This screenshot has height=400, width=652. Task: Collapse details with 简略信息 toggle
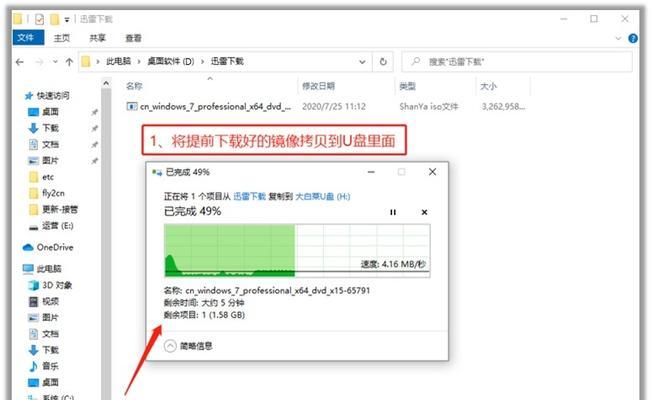(x=188, y=346)
